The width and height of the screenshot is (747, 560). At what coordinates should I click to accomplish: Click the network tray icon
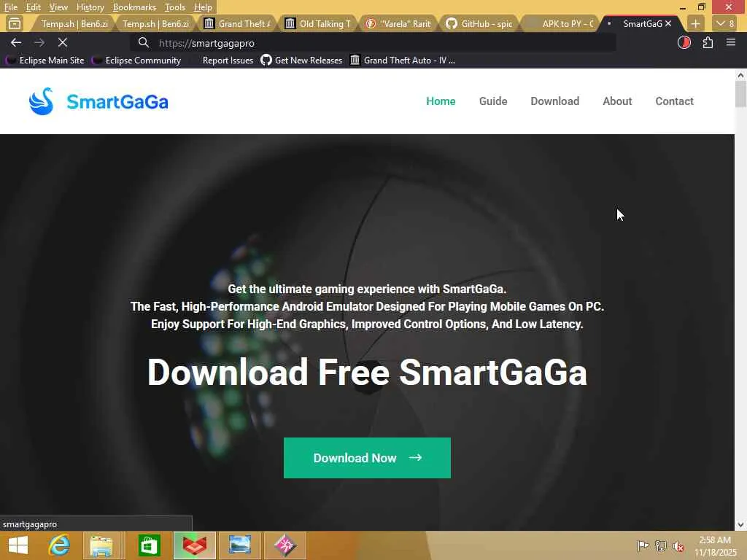point(661,545)
